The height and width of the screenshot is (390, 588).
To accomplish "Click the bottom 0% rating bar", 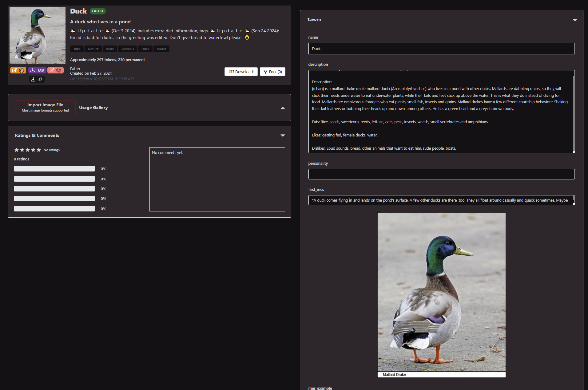I will [54, 209].
